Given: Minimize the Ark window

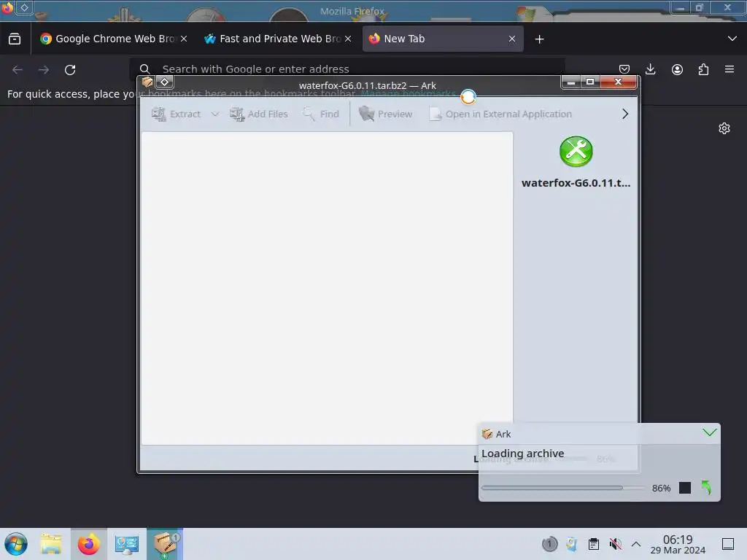Looking at the screenshot, I should point(570,82).
